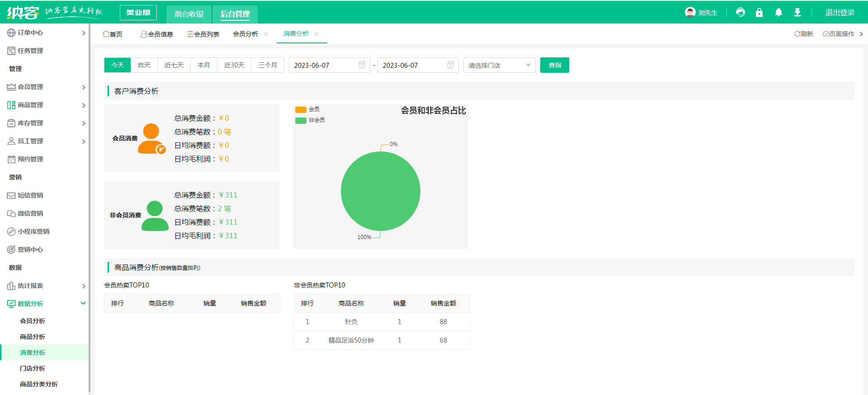Click the end date input field
This screenshot has height=395, width=868.
pyautogui.click(x=418, y=65)
